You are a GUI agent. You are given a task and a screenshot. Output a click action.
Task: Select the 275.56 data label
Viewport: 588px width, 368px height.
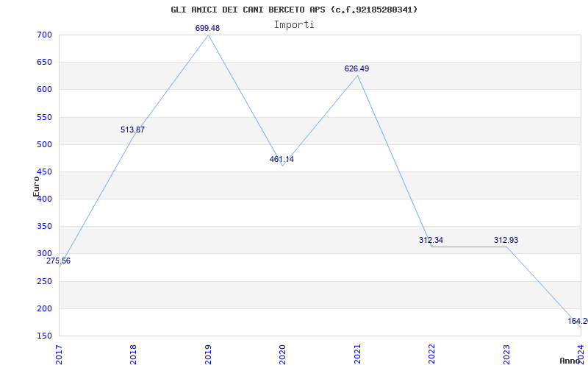click(58, 261)
